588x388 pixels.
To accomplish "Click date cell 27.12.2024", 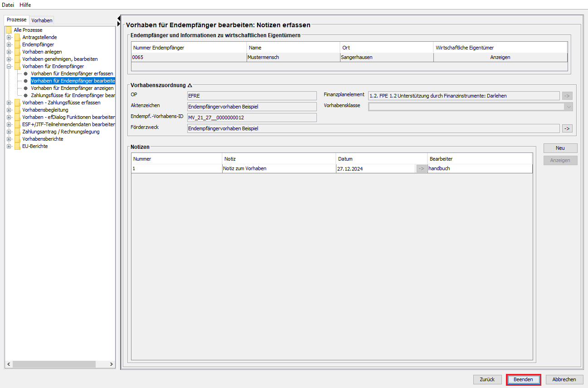I will (376, 168).
